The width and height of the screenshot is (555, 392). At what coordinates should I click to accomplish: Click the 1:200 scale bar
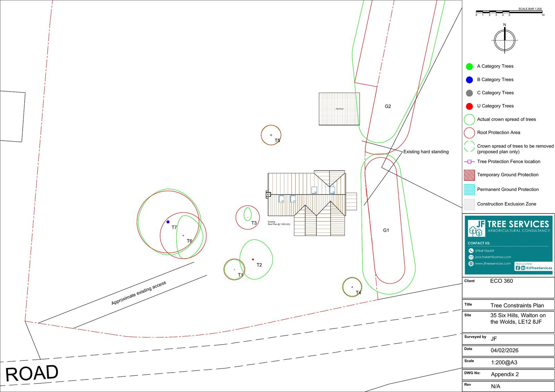pos(509,12)
